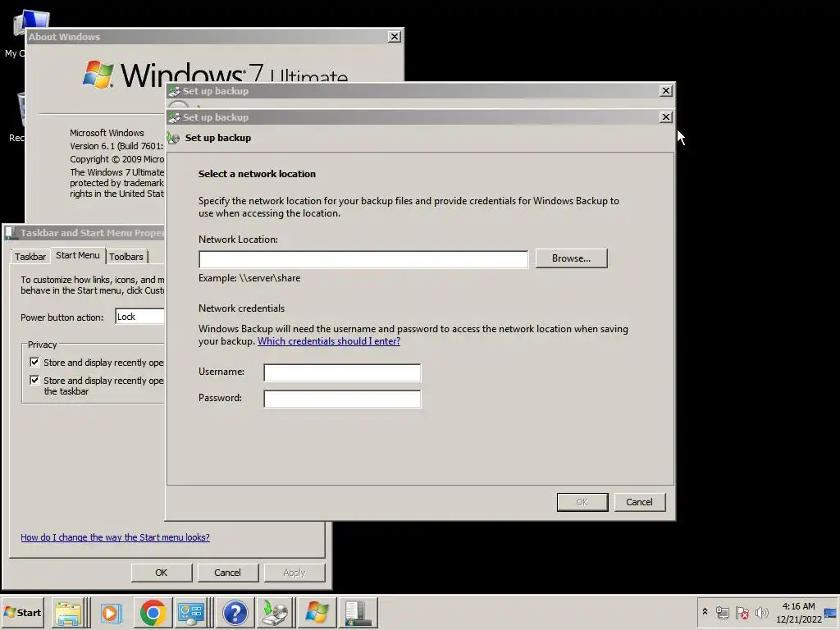Switch to the Backup and Restore taskbar icon
Viewport: 840px width, 630px height.
pyautogui.click(x=276, y=612)
